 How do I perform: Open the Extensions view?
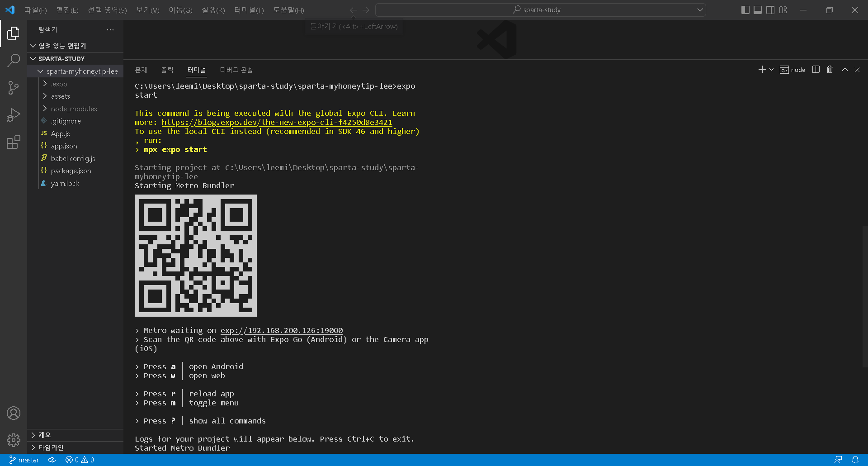coord(14,143)
